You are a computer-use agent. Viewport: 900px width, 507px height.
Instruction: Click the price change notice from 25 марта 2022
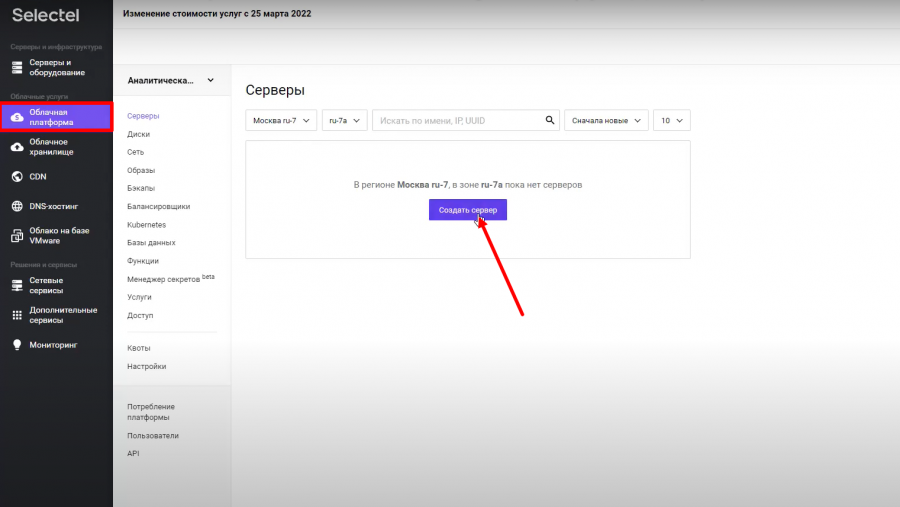[217, 14]
